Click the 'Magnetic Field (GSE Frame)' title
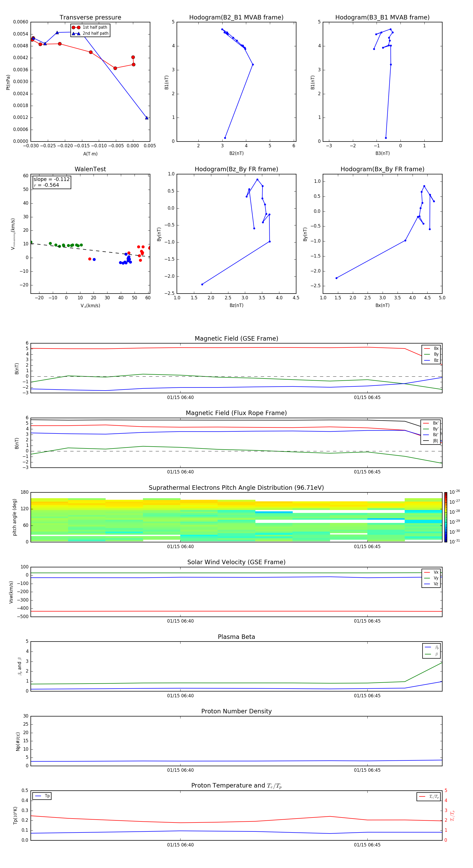This screenshot has width=473, height=868. coord(236,339)
